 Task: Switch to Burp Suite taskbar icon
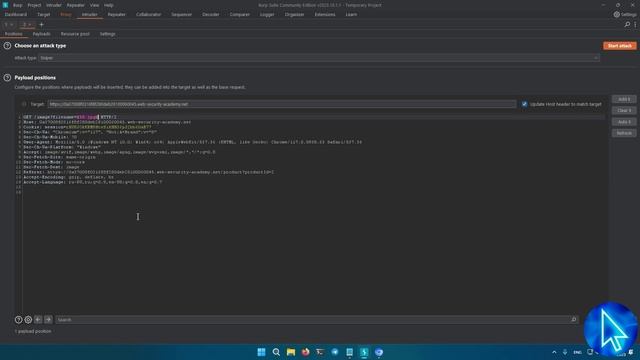pyautogui.click(x=364, y=352)
